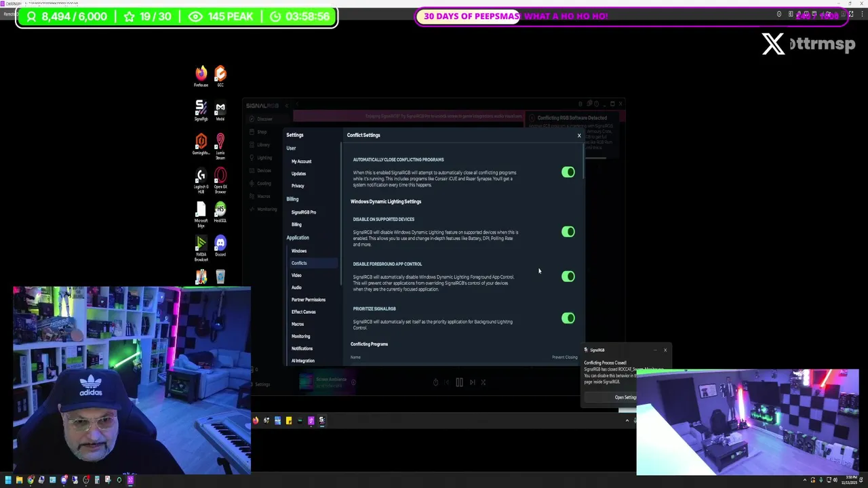
Task: Open the Audio settings page
Action: click(x=296, y=287)
